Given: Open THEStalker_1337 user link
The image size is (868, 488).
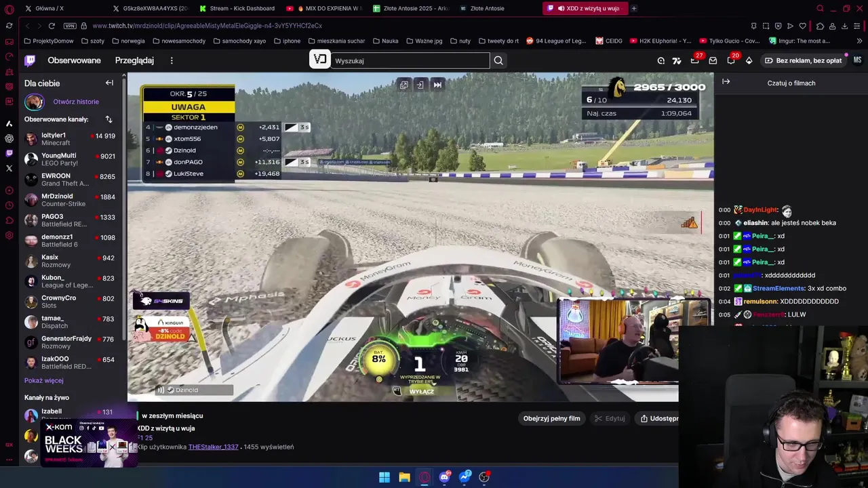Looking at the screenshot, I should tap(213, 447).
